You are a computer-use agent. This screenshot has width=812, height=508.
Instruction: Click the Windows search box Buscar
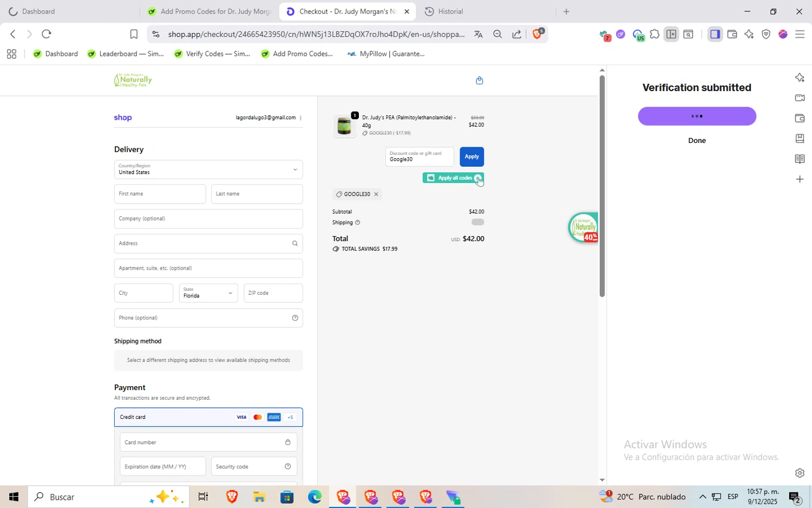pos(108,497)
